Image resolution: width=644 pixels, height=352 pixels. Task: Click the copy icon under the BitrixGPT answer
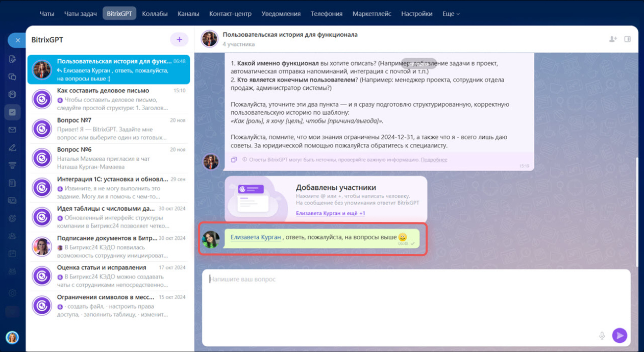[x=234, y=160]
